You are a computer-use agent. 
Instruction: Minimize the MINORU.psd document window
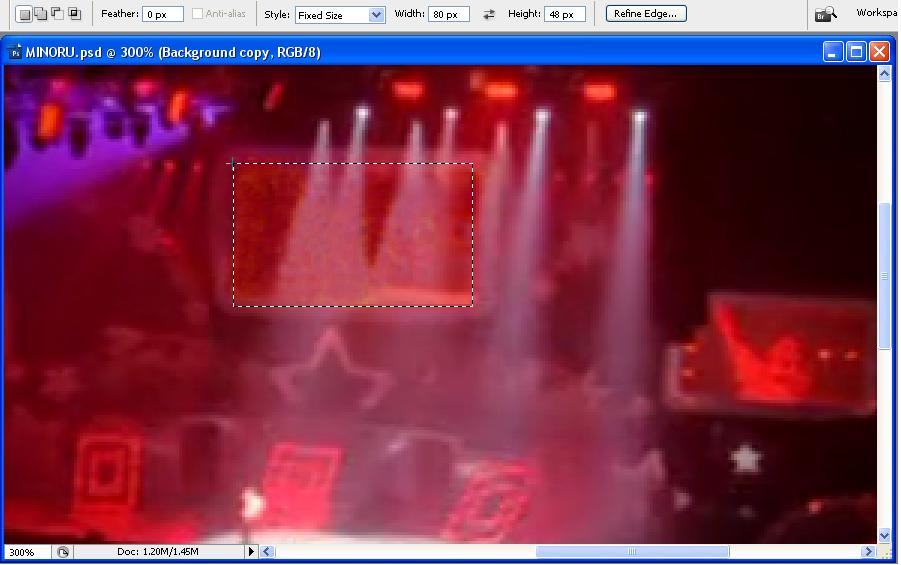(x=832, y=52)
